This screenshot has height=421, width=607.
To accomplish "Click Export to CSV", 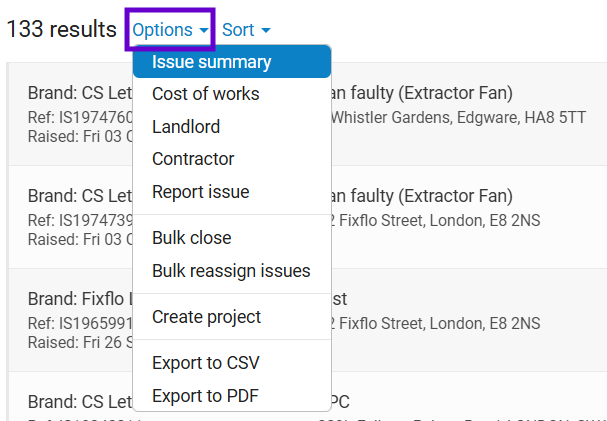I will point(232,363).
